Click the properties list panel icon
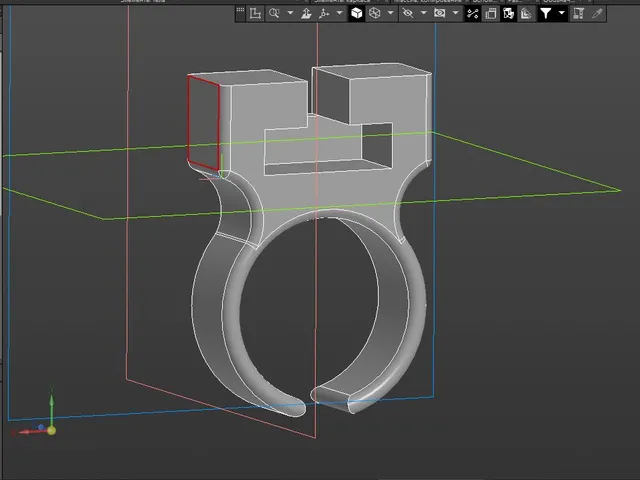 578,13
